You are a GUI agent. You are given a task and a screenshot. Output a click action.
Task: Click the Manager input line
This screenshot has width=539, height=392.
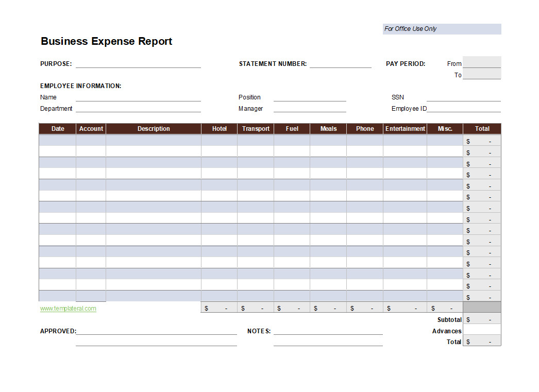310,108
